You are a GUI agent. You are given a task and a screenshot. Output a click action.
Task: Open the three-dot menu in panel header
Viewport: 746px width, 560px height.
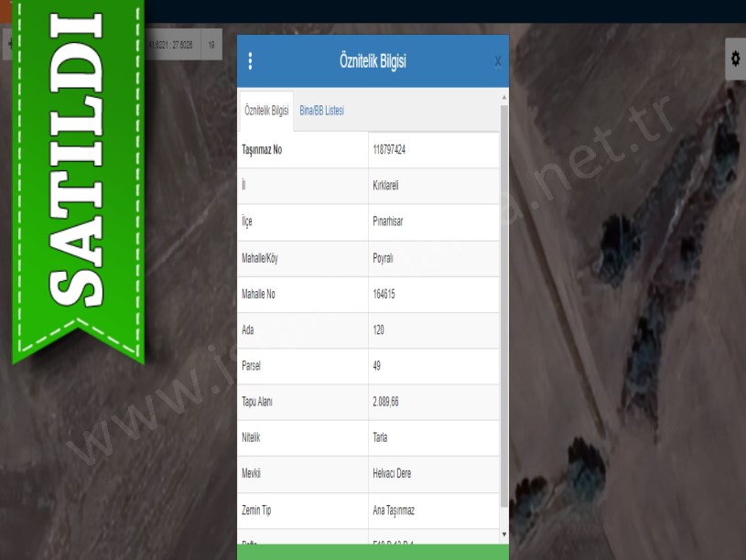(250, 61)
